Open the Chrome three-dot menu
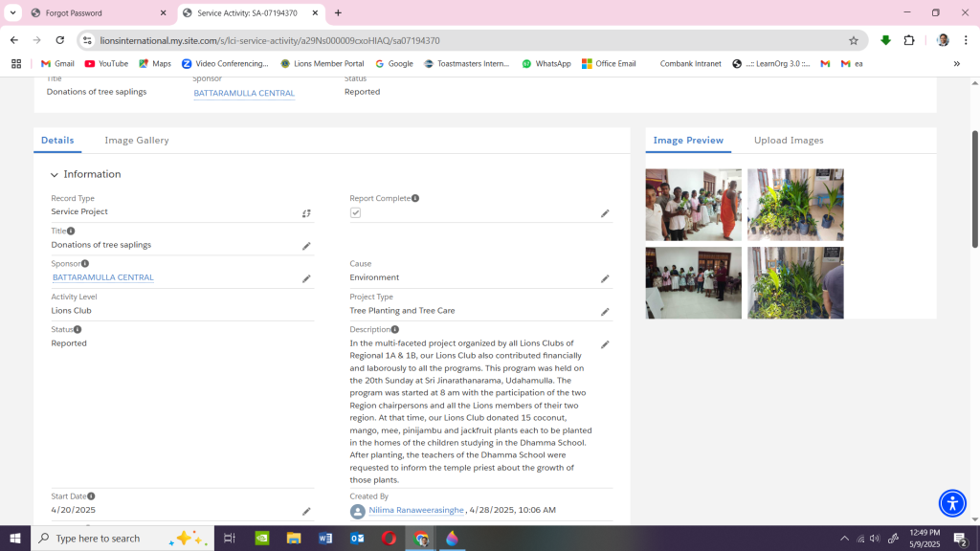The image size is (980, 551). [x=966, y=40]
